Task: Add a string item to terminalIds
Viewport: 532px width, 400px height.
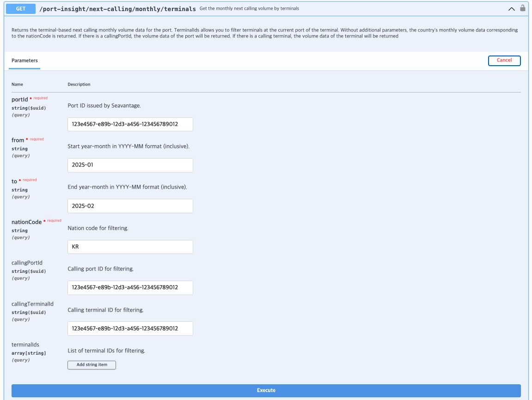Action: (x=92, y=365)
